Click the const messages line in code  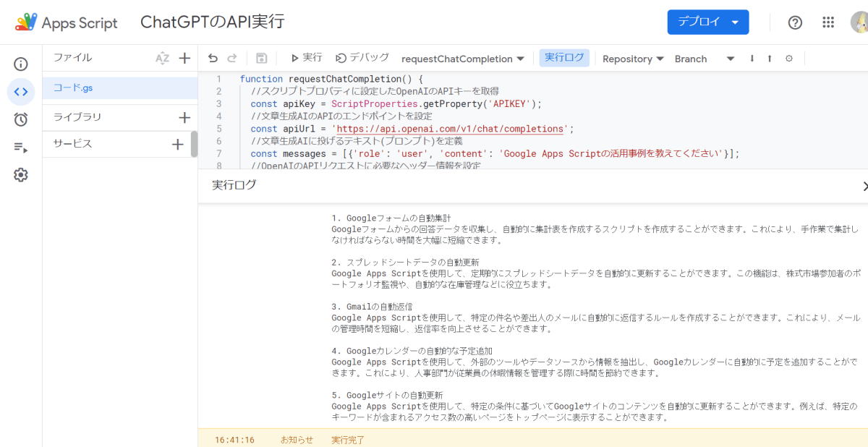(495, 154)
